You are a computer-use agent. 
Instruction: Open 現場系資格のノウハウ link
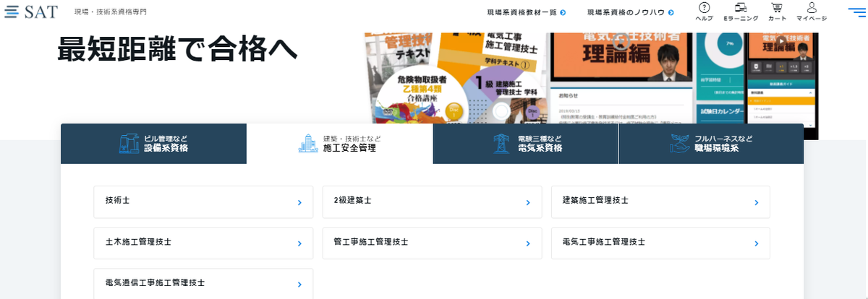pos(631,12)
